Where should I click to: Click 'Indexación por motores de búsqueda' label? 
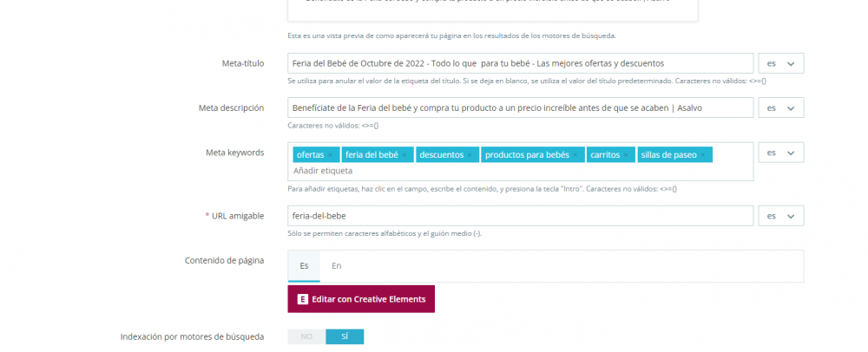click(192, 336)
